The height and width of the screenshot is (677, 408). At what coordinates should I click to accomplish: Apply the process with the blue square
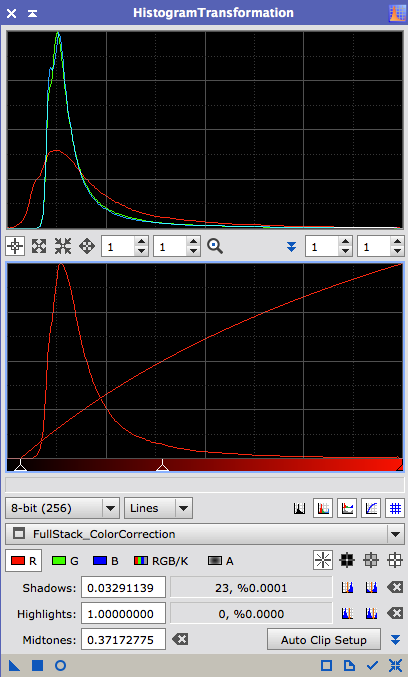tap(38, 665)
